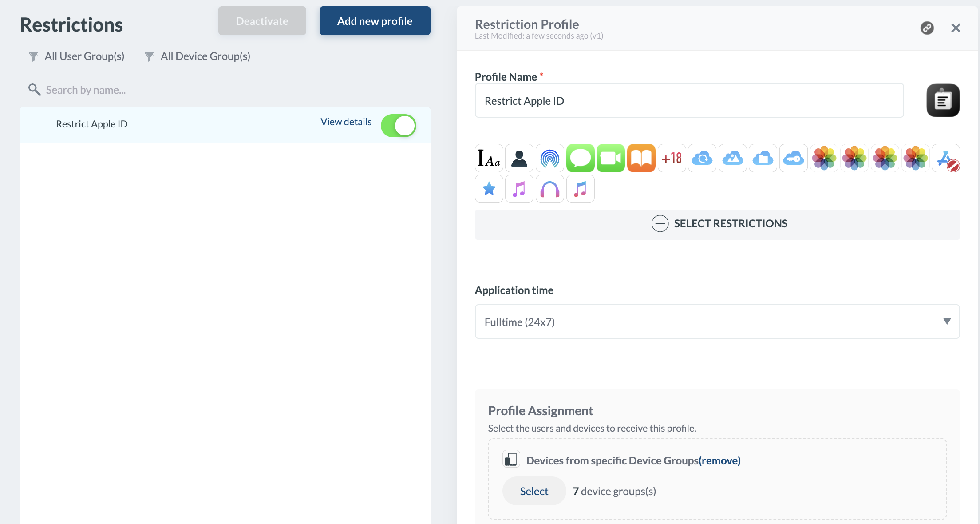Click the headphones restriction icon
This screenshot has width=980, height=524.
(549, 189)
